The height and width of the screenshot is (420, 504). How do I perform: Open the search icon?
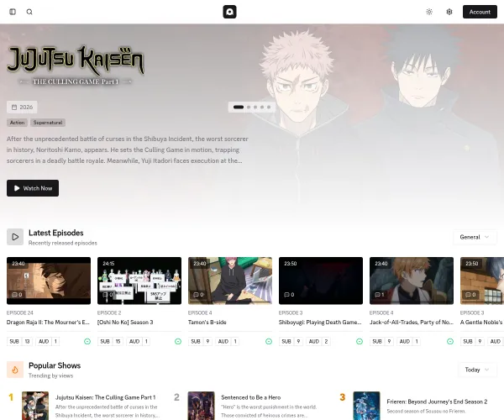29,12
